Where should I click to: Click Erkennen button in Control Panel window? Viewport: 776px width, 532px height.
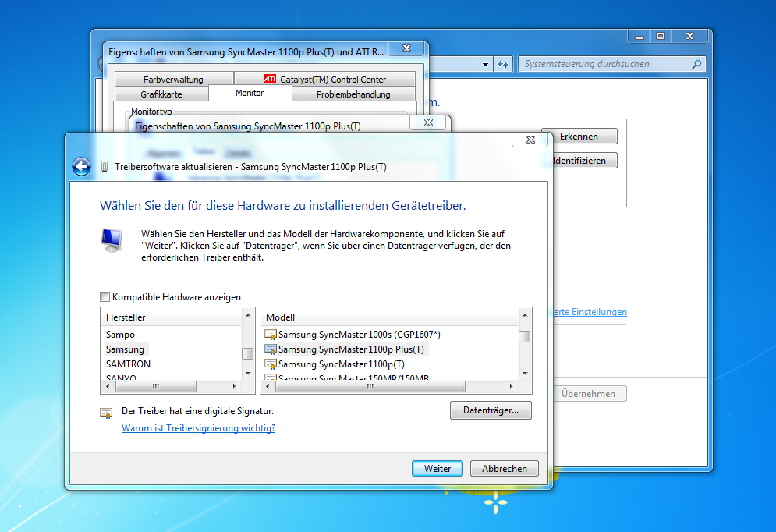click(x=579, y=136)
